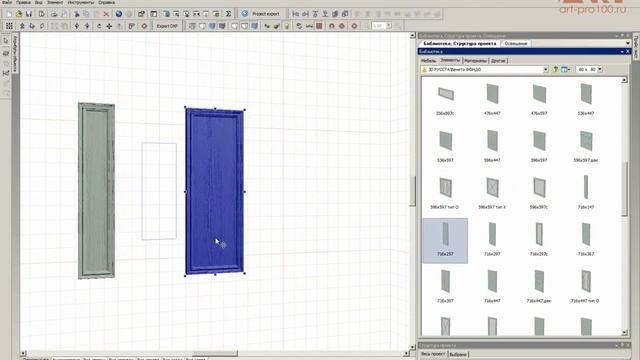Expand the 80 x 80 thumbnail size dropdown
Viewport: 640px width, 360px height.
pyautogui.click(x=600, y=69)
